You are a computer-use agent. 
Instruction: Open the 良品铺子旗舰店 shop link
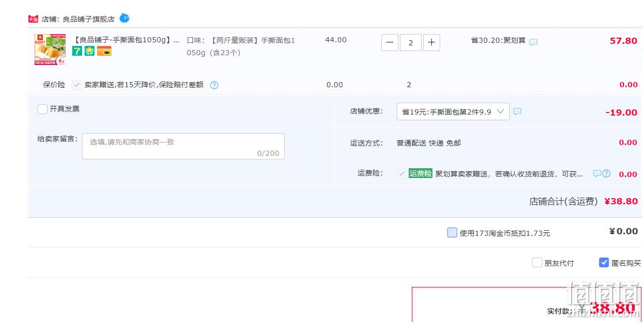89,19
